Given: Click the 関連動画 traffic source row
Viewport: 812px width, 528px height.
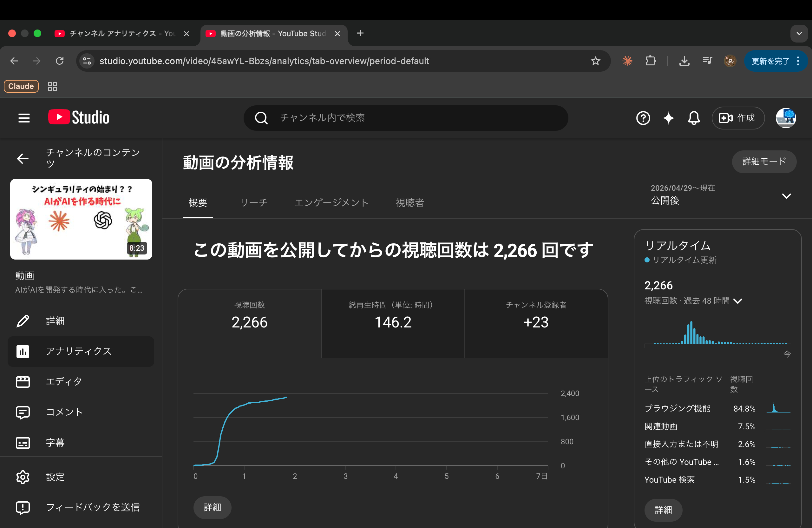Looking at the screenshot, I should click(x=717, y=426).
